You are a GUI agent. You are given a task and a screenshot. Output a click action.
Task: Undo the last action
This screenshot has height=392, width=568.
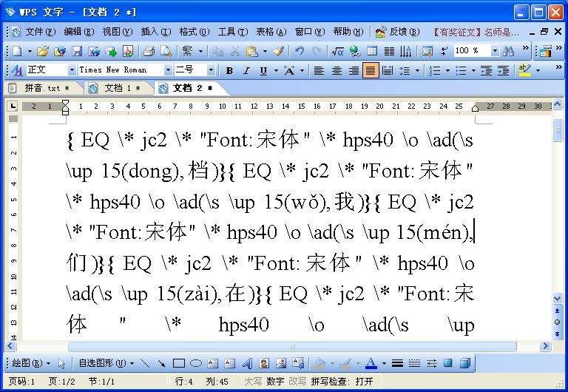click(x=300, y=51)
